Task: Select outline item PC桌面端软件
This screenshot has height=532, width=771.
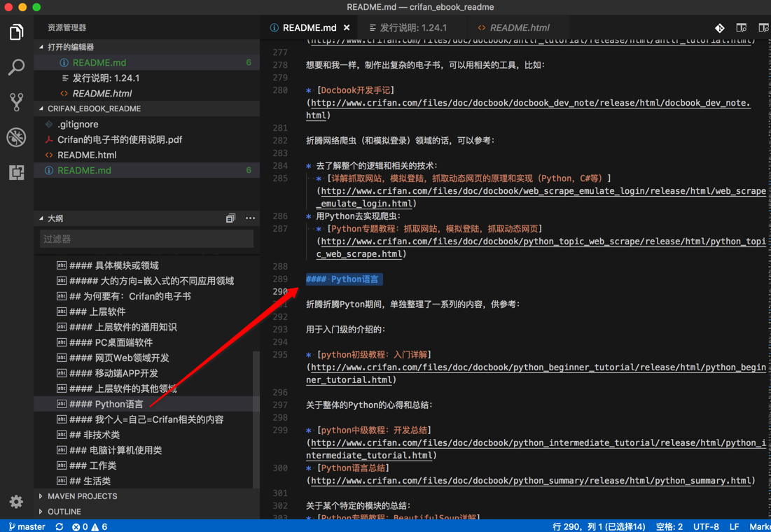Action: (x=143, y=342)
